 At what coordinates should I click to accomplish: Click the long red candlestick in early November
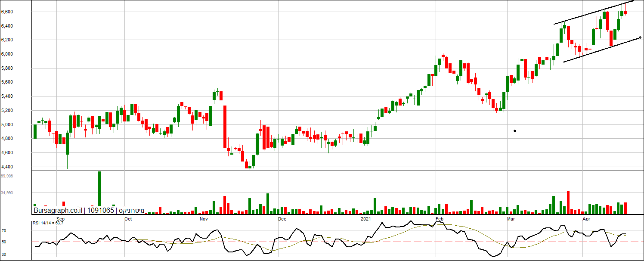coord(225,127)
